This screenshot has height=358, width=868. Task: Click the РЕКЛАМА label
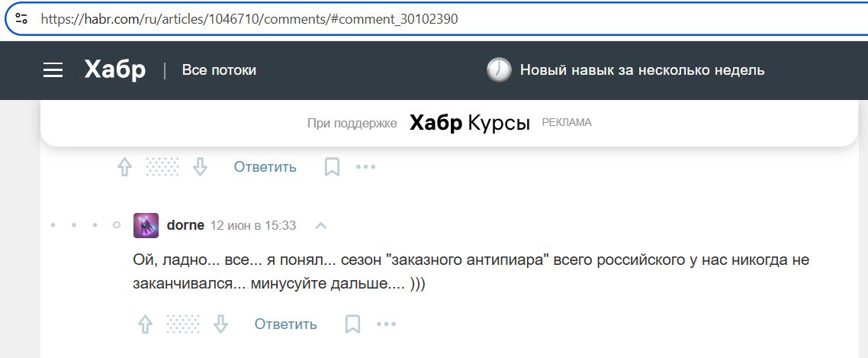tap(567, 122)
